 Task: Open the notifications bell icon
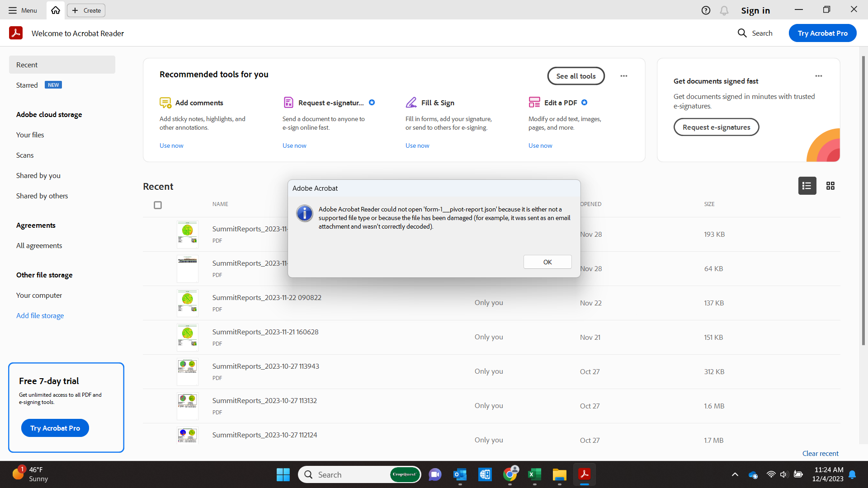coord(724,10)
